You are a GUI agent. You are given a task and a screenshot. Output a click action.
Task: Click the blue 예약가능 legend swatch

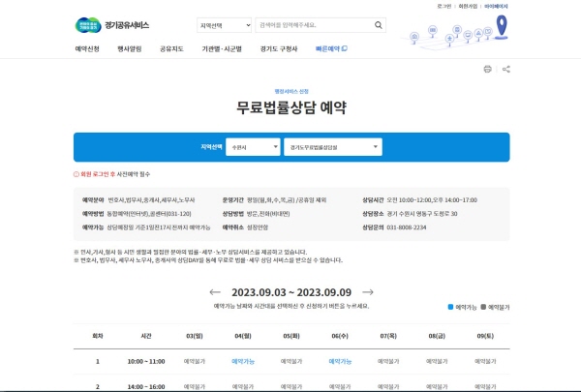(450, 307)
